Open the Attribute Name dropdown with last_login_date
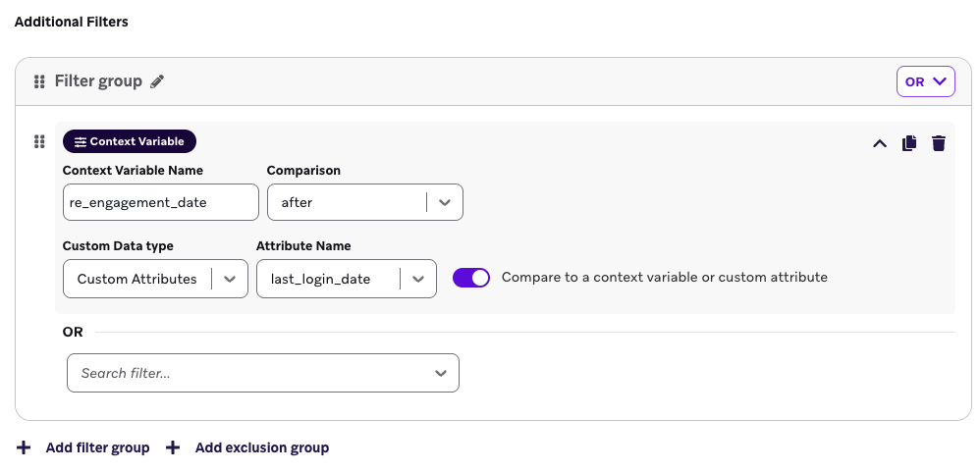The image size is (980, 472). pyautogui.click(x=346, y=279)
